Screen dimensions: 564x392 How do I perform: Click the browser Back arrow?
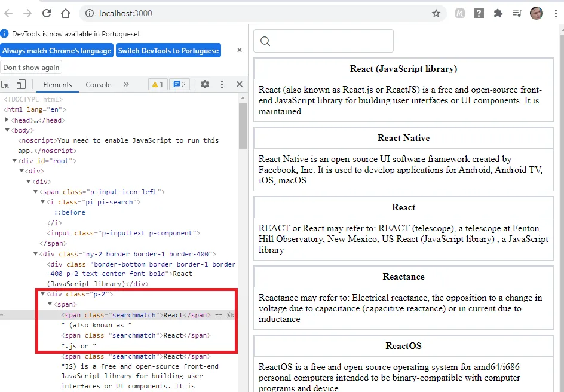coord(8,13)
